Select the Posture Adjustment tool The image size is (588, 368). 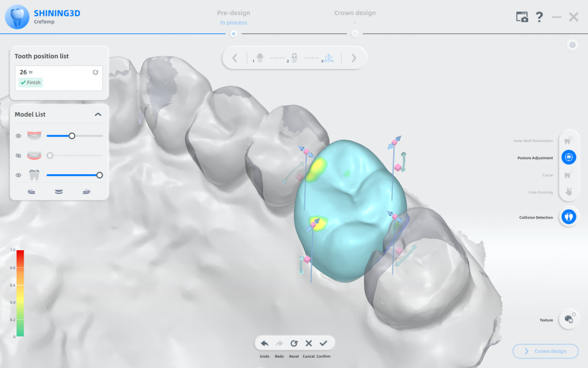[x=568, y=157]
